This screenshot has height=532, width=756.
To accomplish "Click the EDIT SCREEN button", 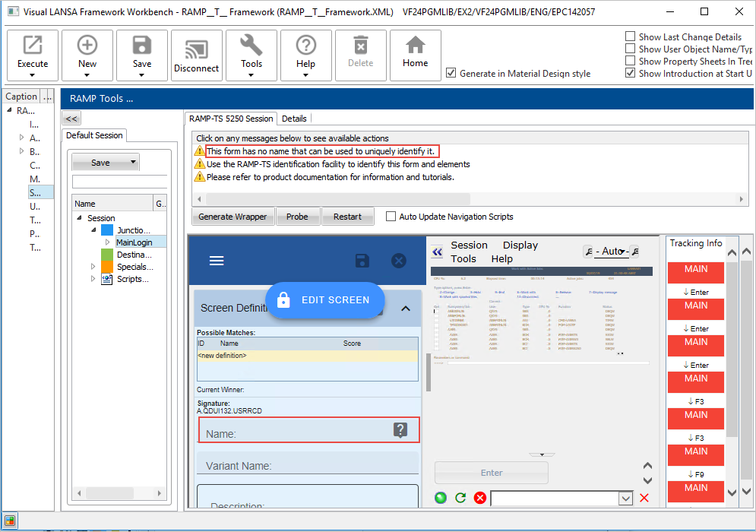I will pos(324,299).
